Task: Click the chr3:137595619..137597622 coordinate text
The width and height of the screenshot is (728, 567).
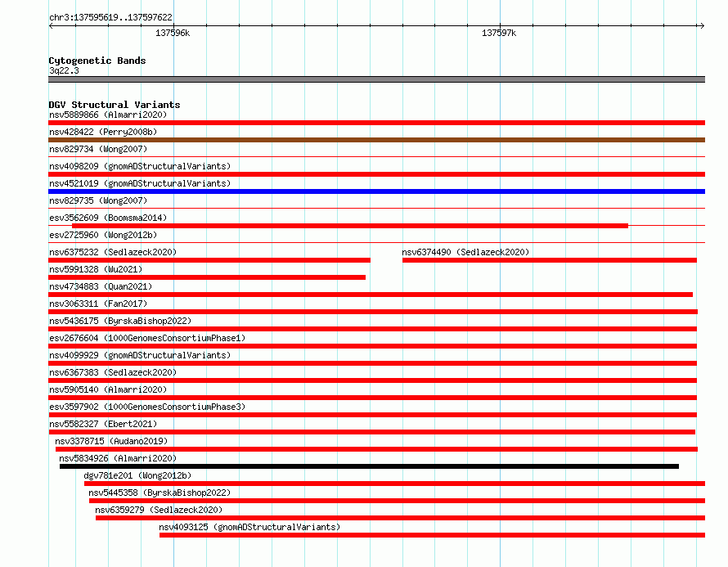Action: point(110,17)
